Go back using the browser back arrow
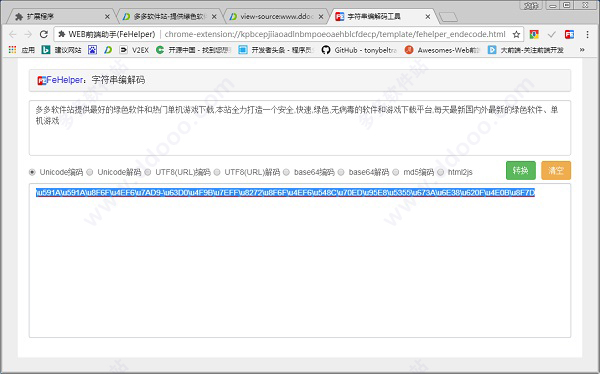Image resolution: width=600 pixels, height=374 pixels. [x=13, y=34]
